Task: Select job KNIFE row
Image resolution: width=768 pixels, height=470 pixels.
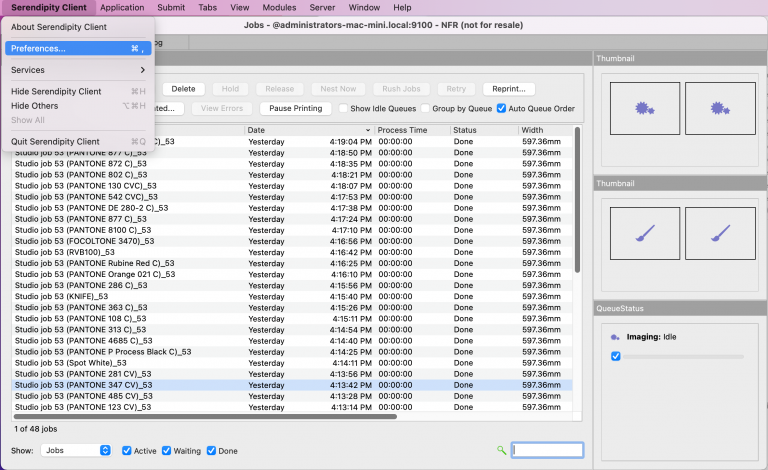Action: pos(292,297)
